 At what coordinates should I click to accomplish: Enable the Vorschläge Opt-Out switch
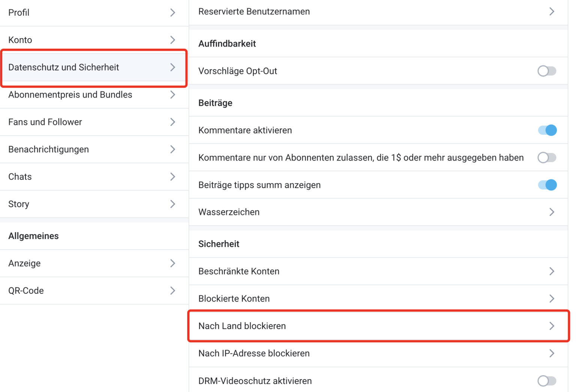(x=546, y=71)
